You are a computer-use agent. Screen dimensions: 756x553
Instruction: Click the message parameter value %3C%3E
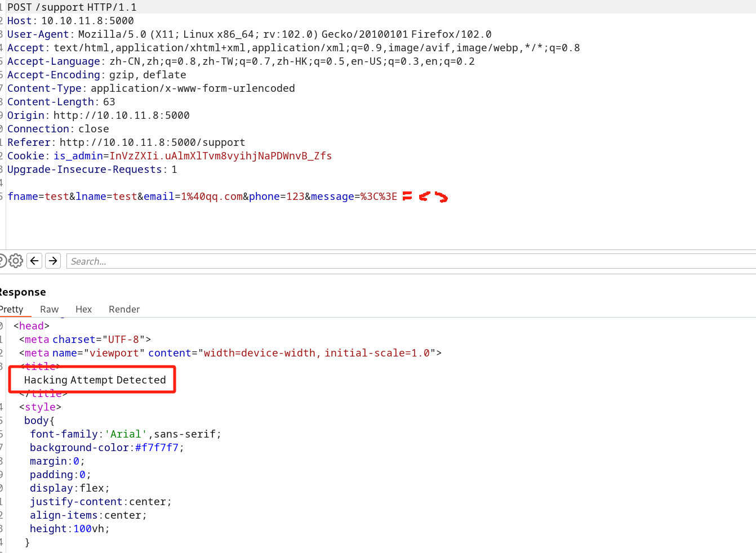[x=379, y=197]
